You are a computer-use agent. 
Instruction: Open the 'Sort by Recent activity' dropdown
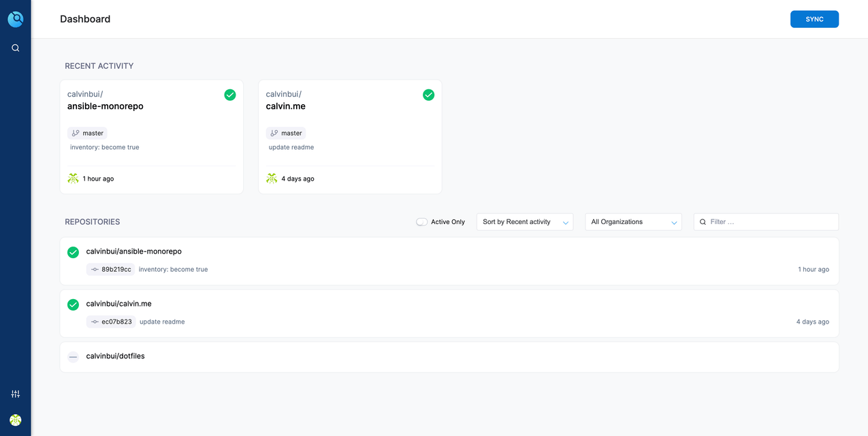(x=524, y=221)
